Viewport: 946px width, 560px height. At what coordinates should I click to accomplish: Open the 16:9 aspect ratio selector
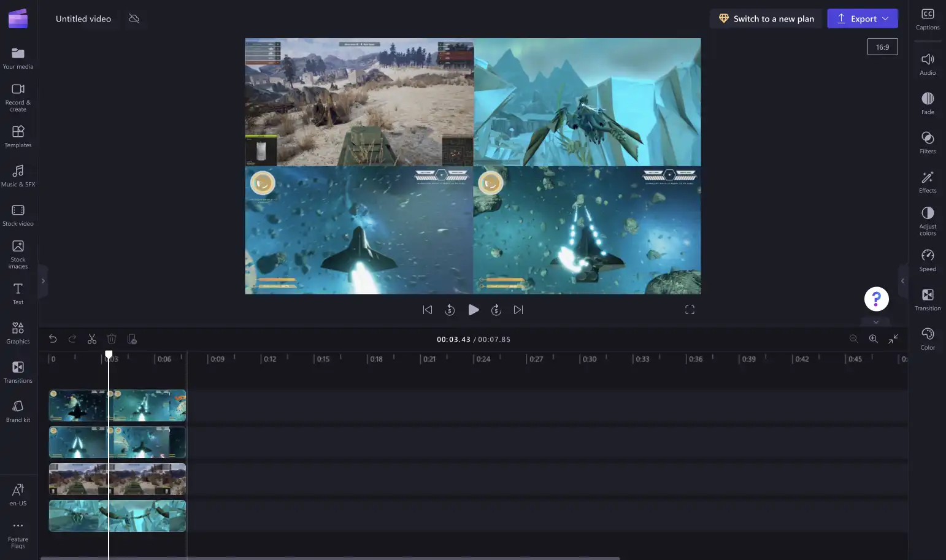[x=882, y=47]
